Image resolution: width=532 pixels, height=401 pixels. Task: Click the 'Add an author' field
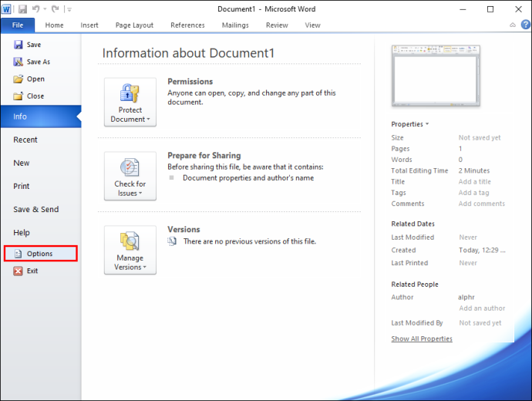(482, 308)
